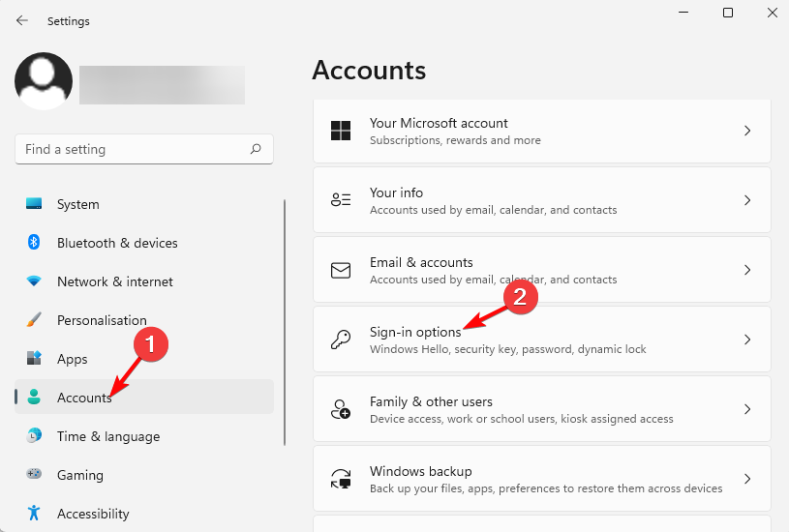Close the Settings window
This screenshot has width=789, height=532.
(x=773, y=13)
